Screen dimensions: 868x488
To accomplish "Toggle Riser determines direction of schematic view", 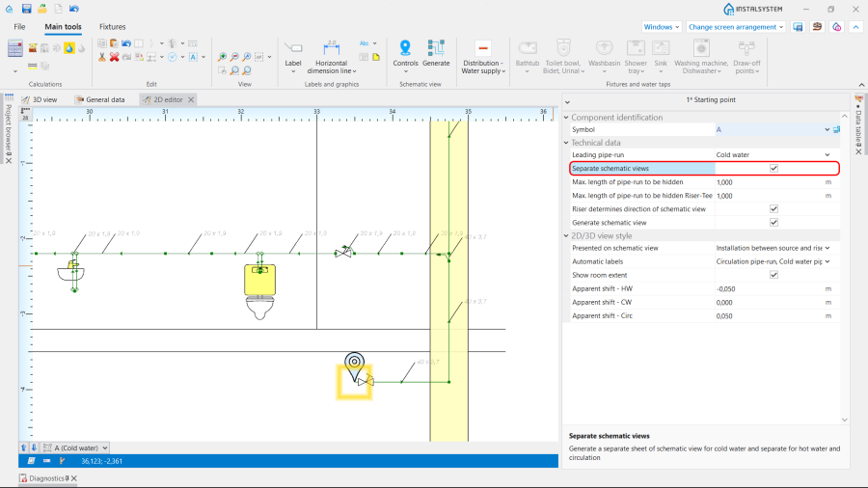I will tap(773, 208).
